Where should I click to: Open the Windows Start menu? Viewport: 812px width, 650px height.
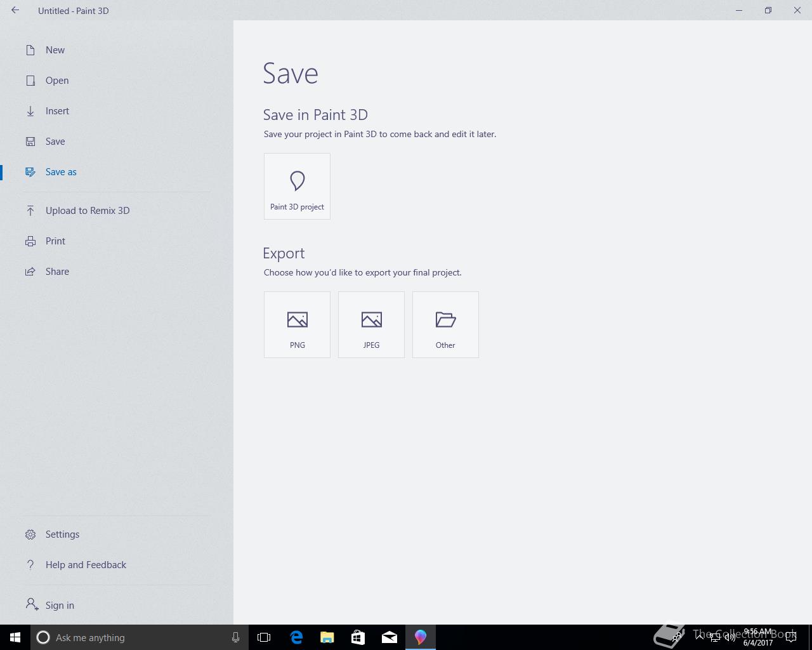[15, 637]
